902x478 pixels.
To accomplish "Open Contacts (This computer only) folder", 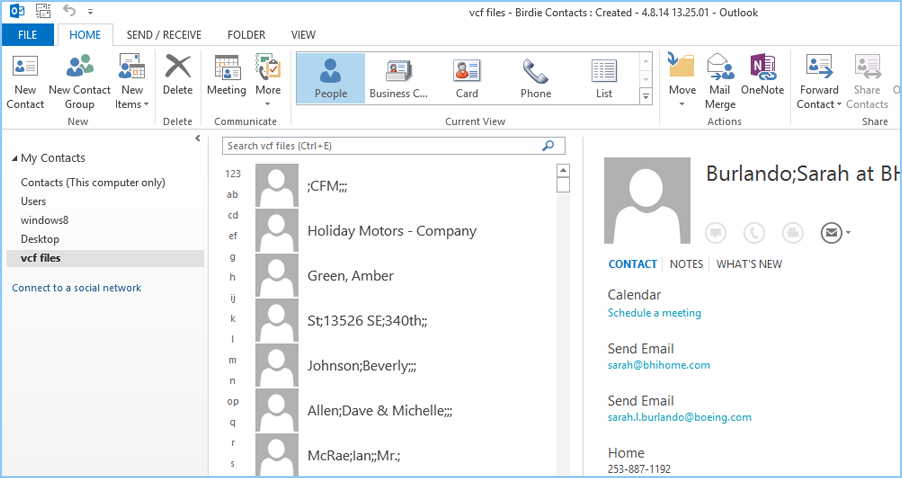I will tap(93, 182).
